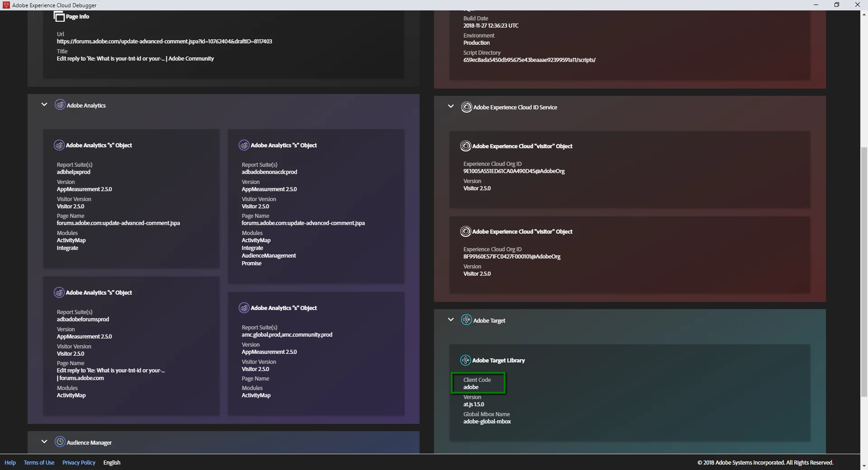
Task: Select the 'adbadobenonacdcprod' report suite value
Action: [x=269, y=172]
